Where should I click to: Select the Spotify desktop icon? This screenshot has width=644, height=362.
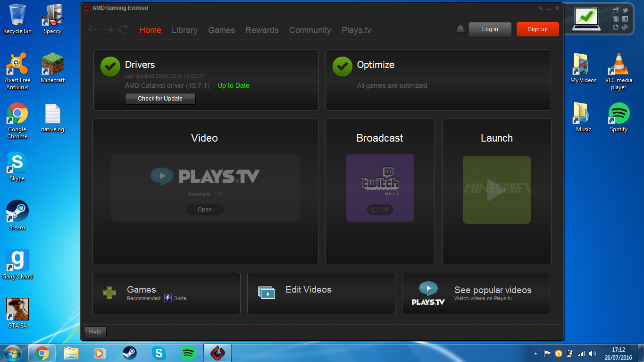pos(619,118)
